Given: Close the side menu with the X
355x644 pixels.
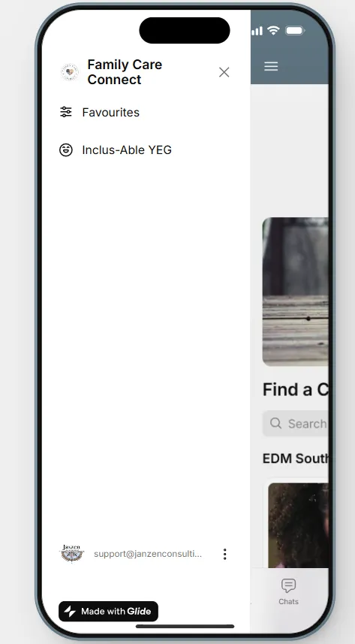Looking at the screenshot, I should (224, 72).
